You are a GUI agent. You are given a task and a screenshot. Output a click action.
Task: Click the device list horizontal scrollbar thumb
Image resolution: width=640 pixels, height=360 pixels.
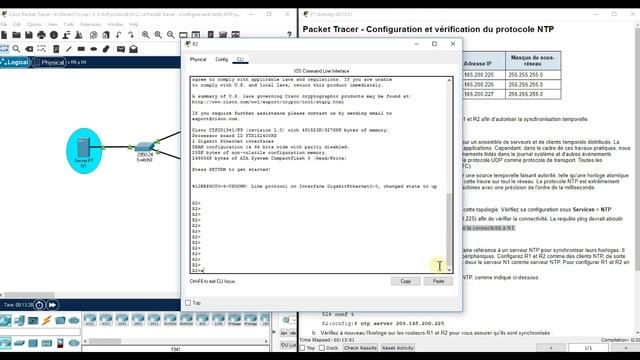[105, 341]
